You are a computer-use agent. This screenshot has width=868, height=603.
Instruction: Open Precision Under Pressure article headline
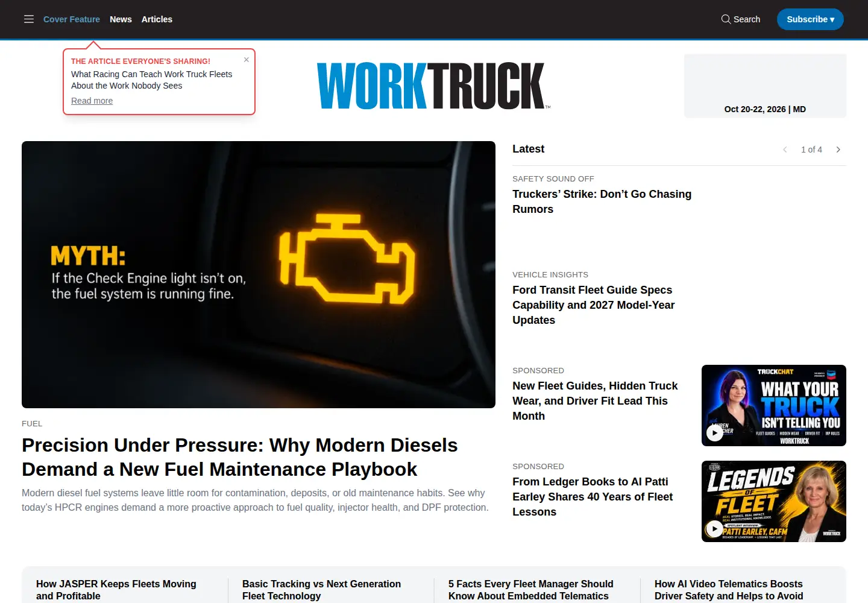point(240,457)
